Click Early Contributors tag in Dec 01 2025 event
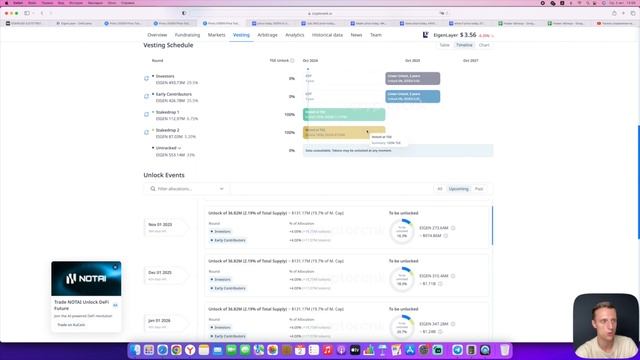 (x=228, y=288)
